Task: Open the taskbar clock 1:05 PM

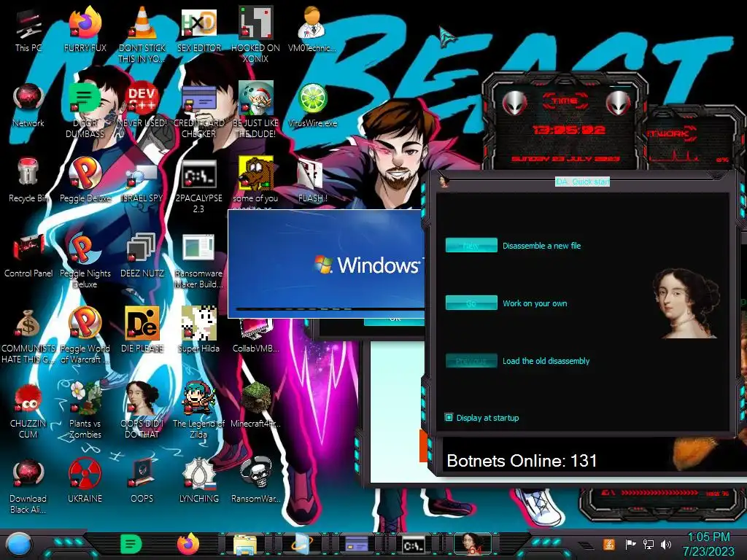Action: tap(708, 544)
